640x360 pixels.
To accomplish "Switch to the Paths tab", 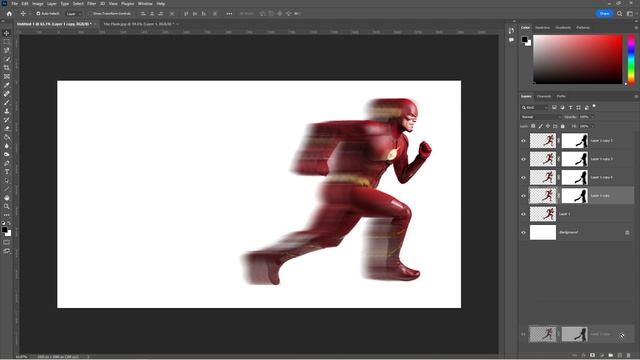I will 561,96.
